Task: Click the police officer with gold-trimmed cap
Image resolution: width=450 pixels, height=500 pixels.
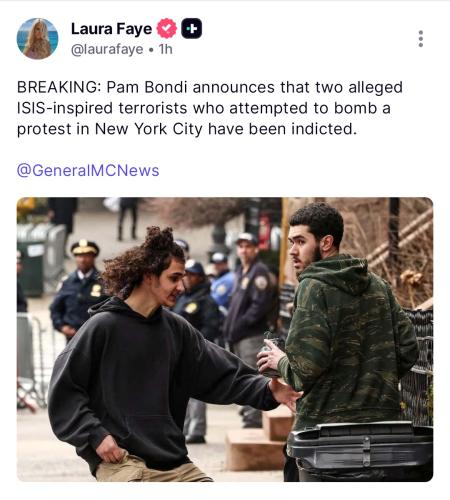Action: (x=79, y=287)
